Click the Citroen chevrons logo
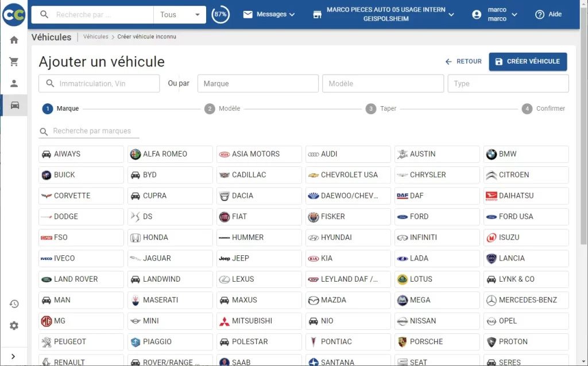 click(x=492, y=175)
